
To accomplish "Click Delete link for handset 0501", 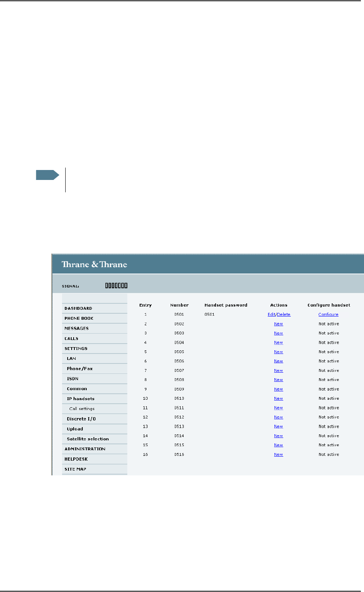I will tap(284, 315).
